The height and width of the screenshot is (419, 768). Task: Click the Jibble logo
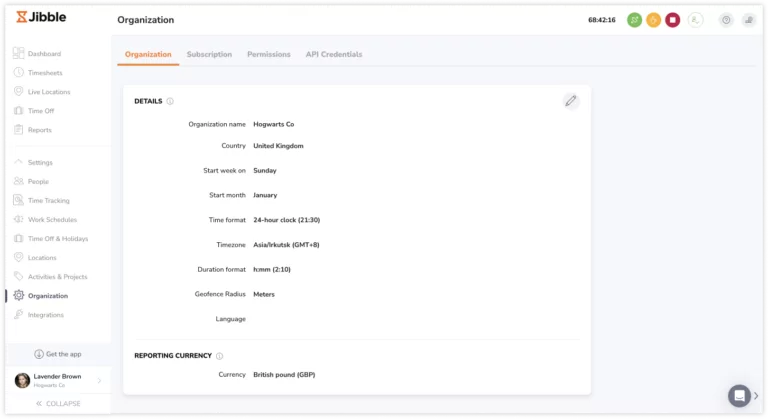[41, 17]
